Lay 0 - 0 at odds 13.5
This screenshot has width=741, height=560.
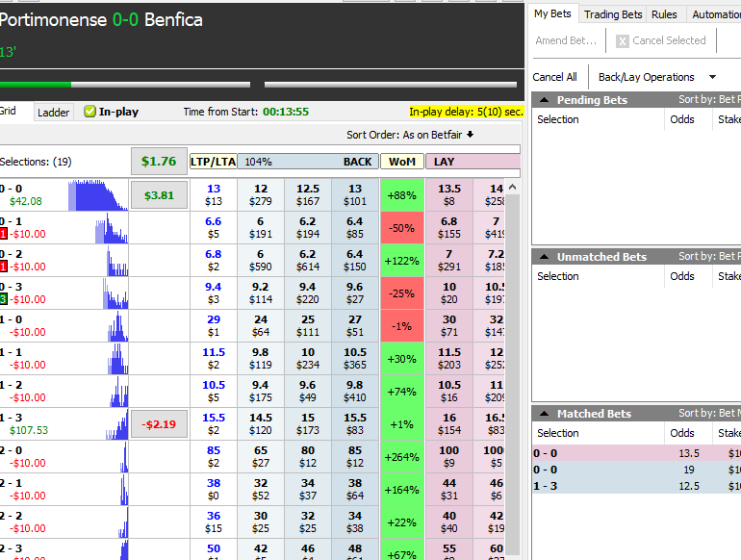[449, 195]
